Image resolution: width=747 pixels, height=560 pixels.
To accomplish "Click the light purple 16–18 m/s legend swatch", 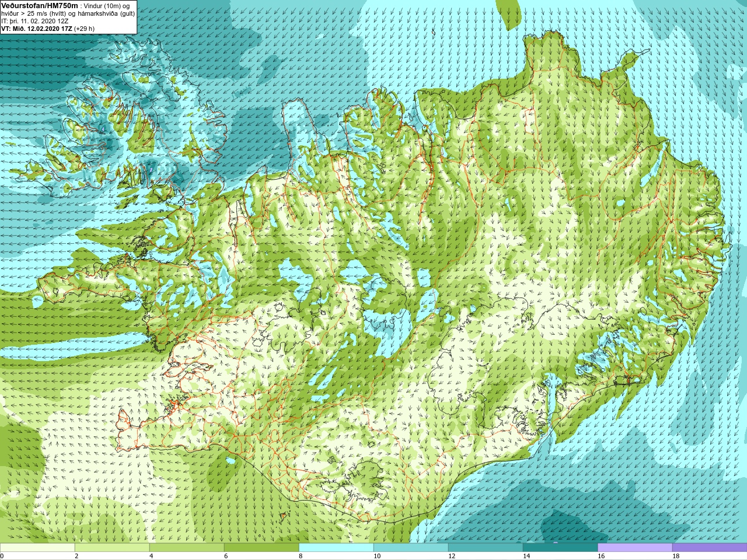I will pos(635,548).
